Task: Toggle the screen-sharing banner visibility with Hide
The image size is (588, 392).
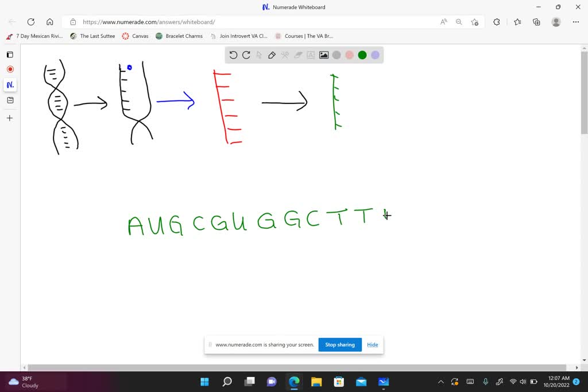Action: [x=372, y=344]
